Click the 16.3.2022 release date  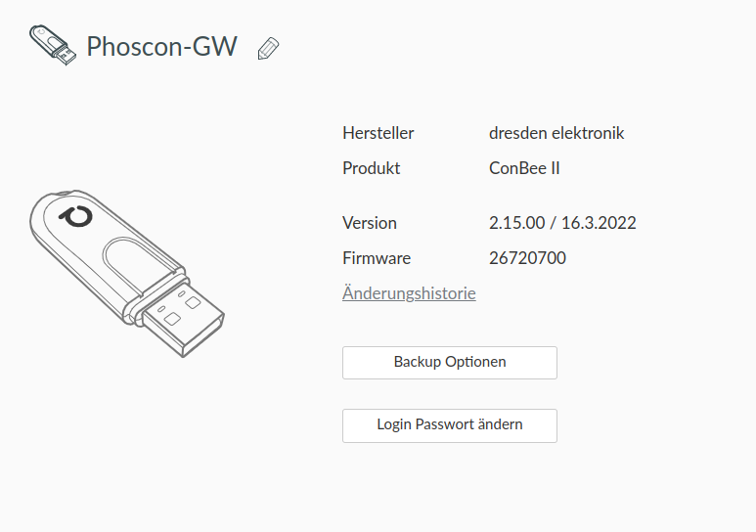pos(599,223)
